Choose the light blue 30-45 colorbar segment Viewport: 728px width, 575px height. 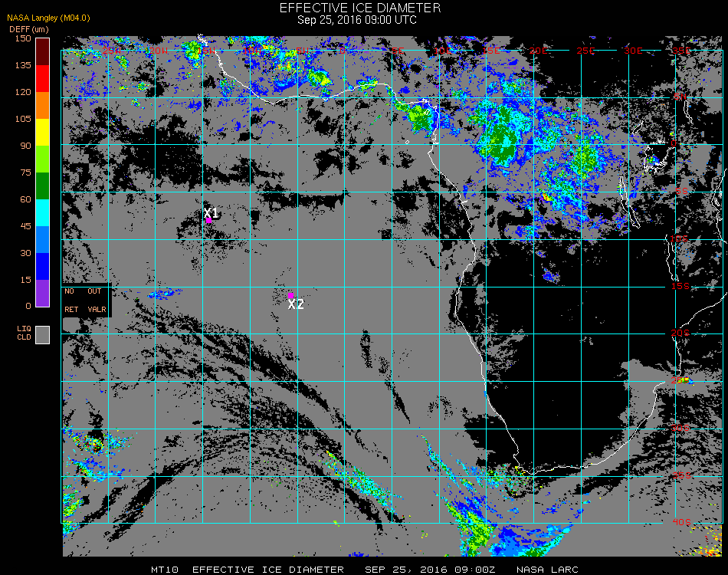(43, 240)
